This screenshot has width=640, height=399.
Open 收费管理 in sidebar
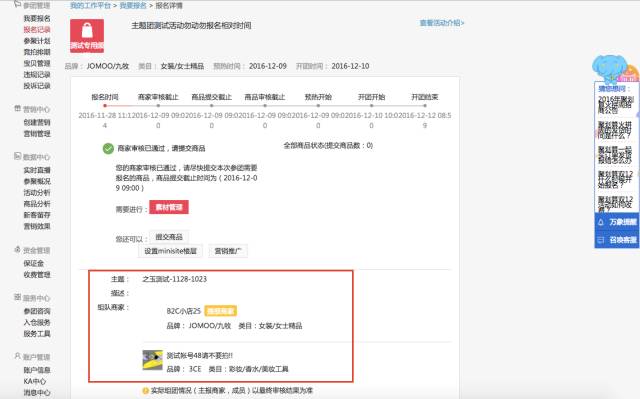click(x=37, y=275)
